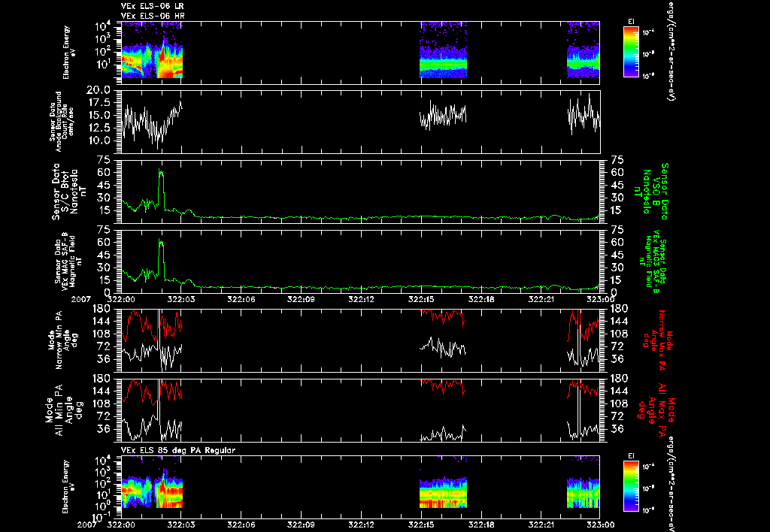The image size is (770, 532).
Task: Select the 'VEx ELS 85 deg PA Regular' title
Action: tap(178, 450)
